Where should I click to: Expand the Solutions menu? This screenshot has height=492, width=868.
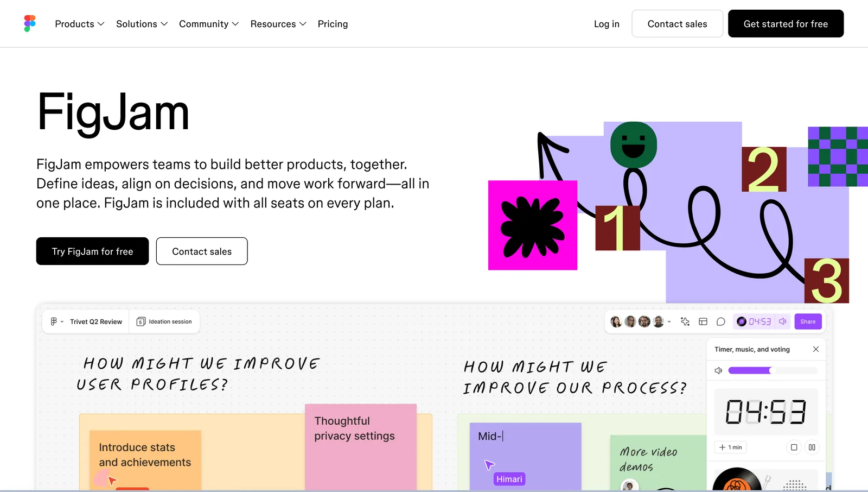tap(142, 24)
